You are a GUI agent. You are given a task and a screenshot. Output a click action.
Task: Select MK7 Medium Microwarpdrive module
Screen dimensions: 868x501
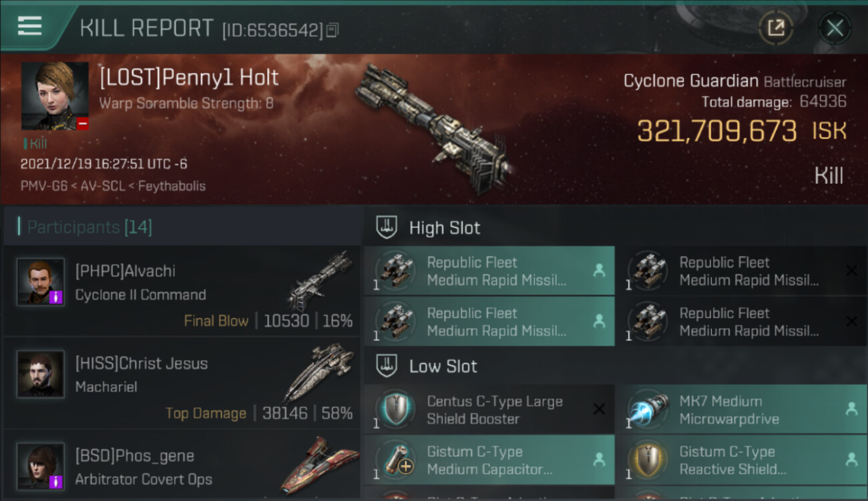(742, 409)
